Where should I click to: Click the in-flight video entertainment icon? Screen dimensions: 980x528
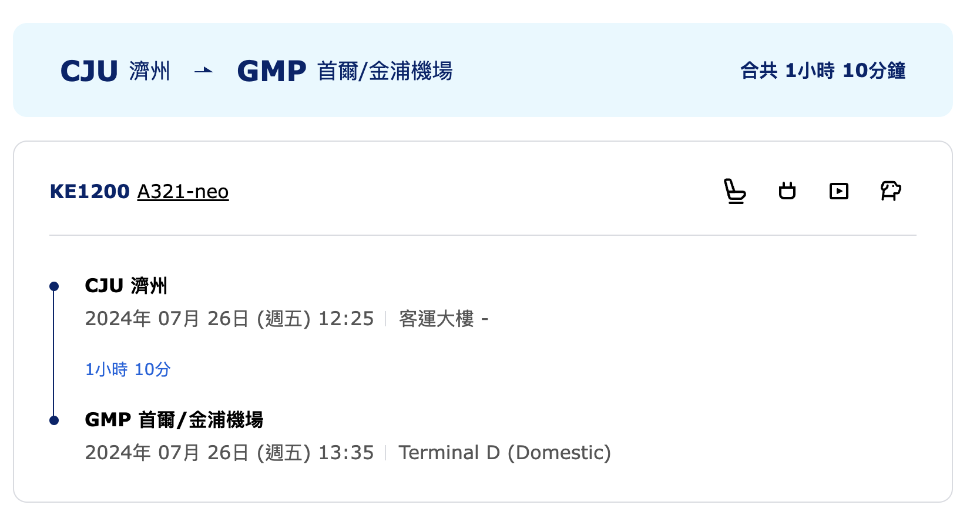point(838,191)
